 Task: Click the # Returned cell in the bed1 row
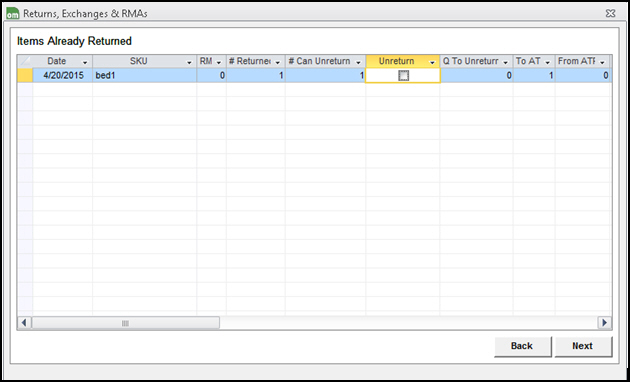pyautogui.click(x=256, y=76)
